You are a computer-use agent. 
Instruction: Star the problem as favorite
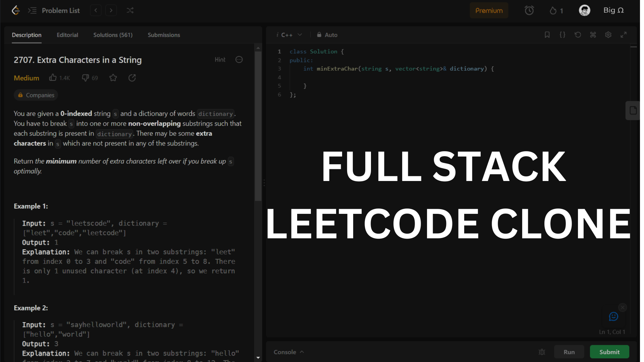(113, 78)
